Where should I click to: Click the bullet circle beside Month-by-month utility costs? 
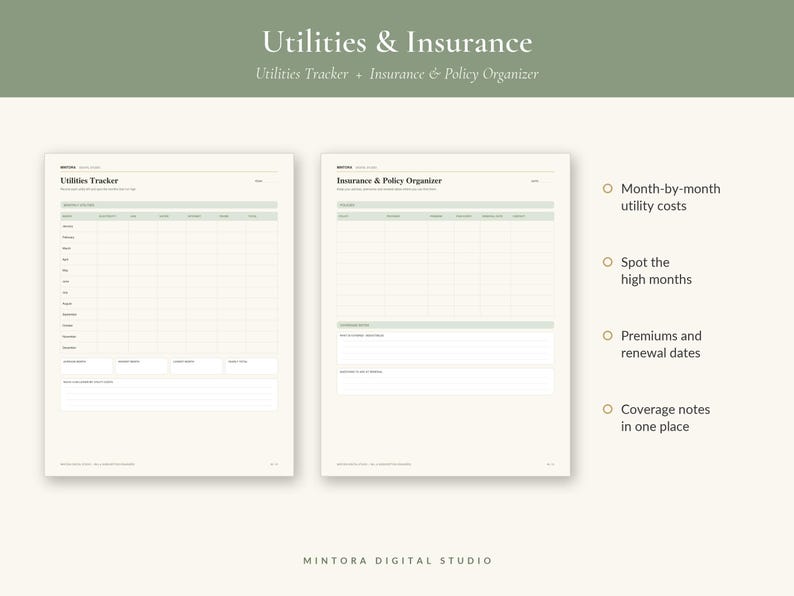pyautogui.click(x=608, y=188)
